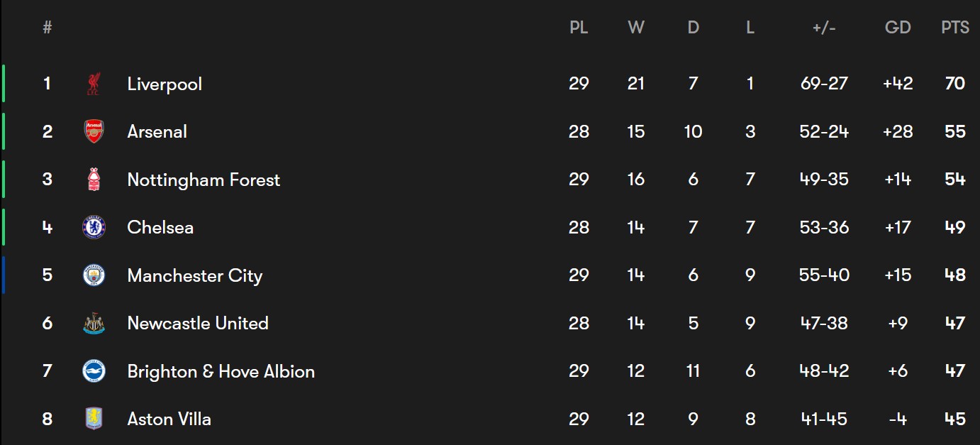The width and height of the screenshot is (980, 445).
Task: Open the Liverpool team name link
Action: pyautogui.click(x=165, y=84)
